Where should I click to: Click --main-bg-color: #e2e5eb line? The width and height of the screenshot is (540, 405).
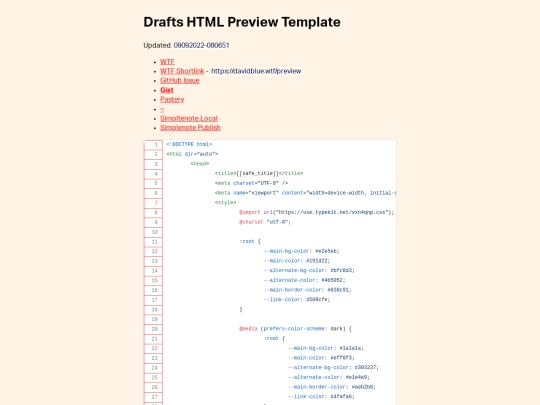click(x=302, y=251)
